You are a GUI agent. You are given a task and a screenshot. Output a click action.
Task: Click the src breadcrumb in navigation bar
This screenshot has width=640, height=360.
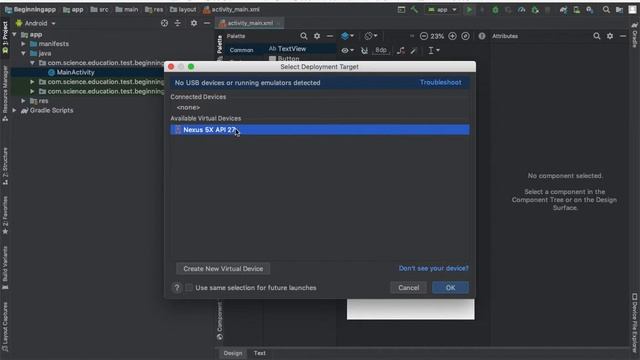[100, 9]
